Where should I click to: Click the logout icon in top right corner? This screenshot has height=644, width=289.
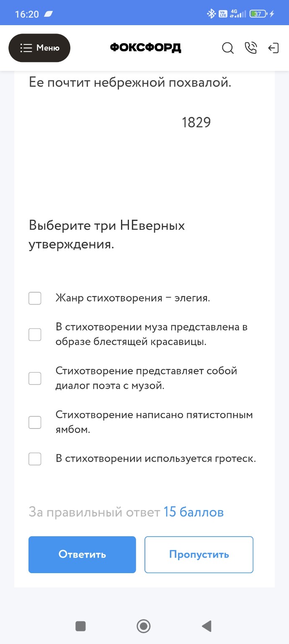pos(274,48)
